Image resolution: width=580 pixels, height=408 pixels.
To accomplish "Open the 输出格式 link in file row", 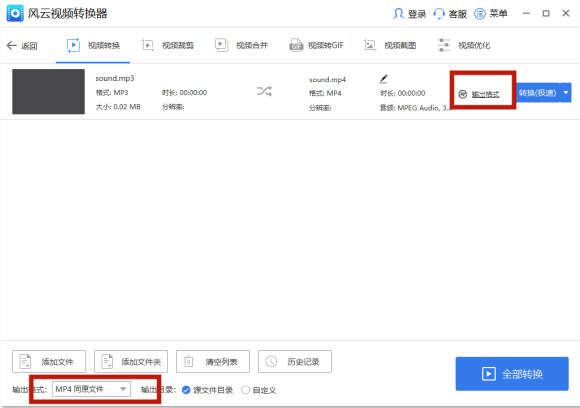I will click(485, 94).
